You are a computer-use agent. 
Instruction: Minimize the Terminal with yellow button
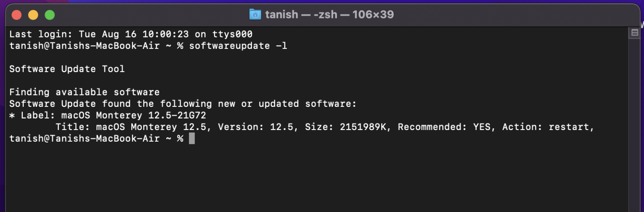(x=33, y=15)
